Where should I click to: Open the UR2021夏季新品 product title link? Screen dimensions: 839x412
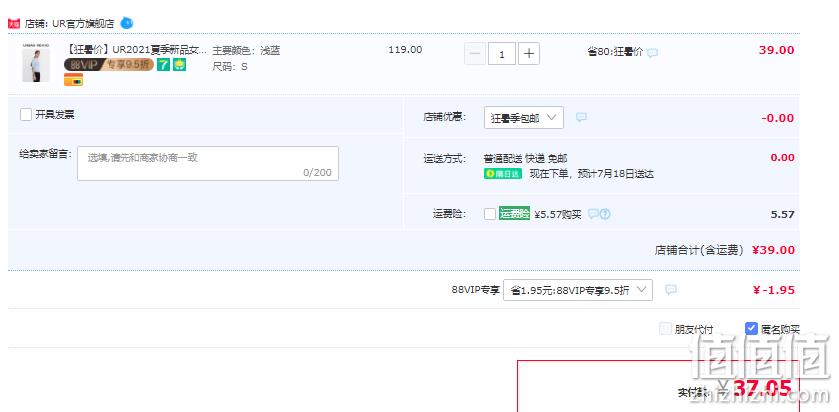tap(135, 50)
